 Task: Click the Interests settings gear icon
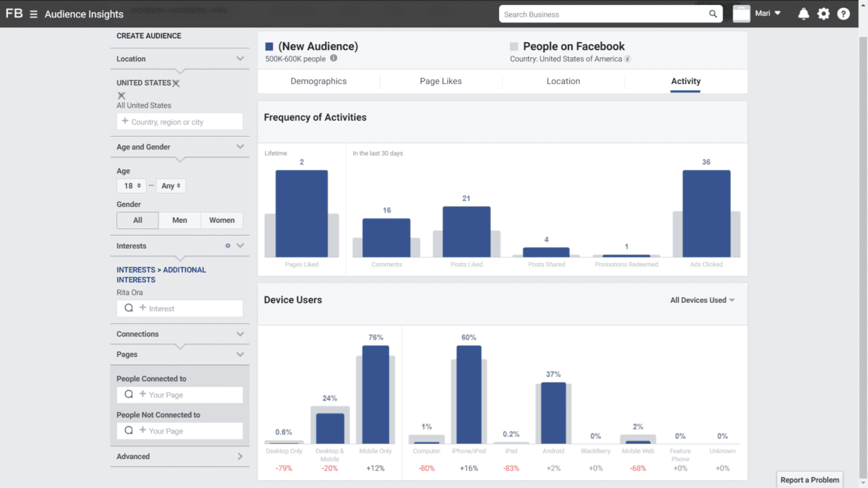(x=228, y=246)
